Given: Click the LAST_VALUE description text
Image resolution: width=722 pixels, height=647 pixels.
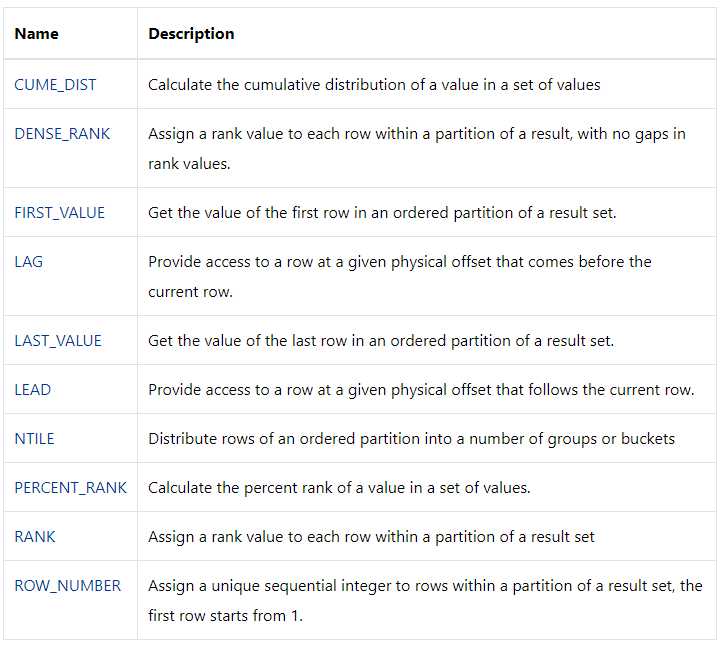Looking at the screenshot, I should [381, 341].
